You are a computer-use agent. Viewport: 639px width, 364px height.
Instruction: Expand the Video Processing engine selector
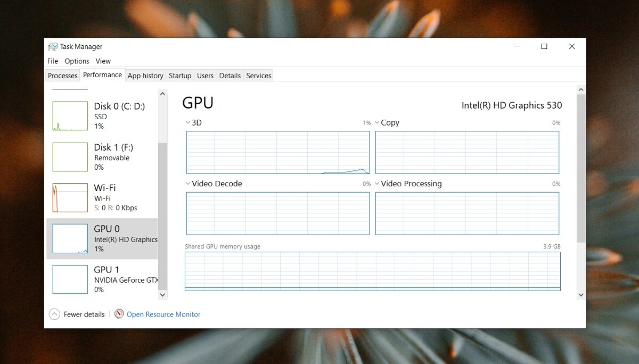377,184
